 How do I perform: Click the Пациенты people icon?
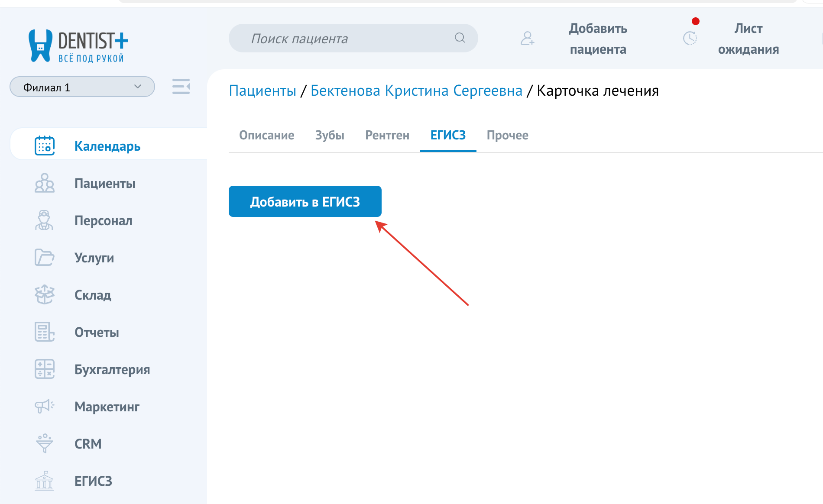coord(45,183)
